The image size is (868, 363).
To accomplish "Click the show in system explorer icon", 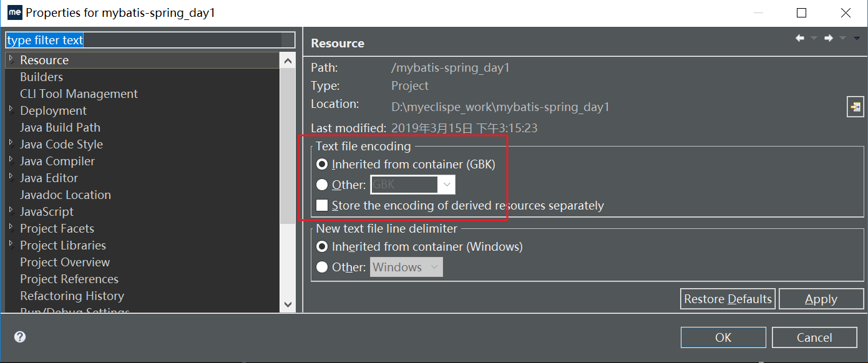I will pyautogui.click(x=855, y=107).
